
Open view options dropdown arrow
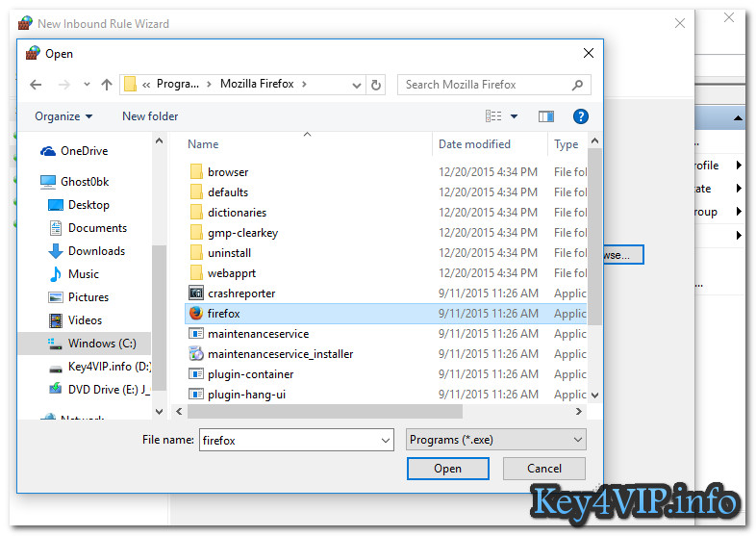(514, 116)
